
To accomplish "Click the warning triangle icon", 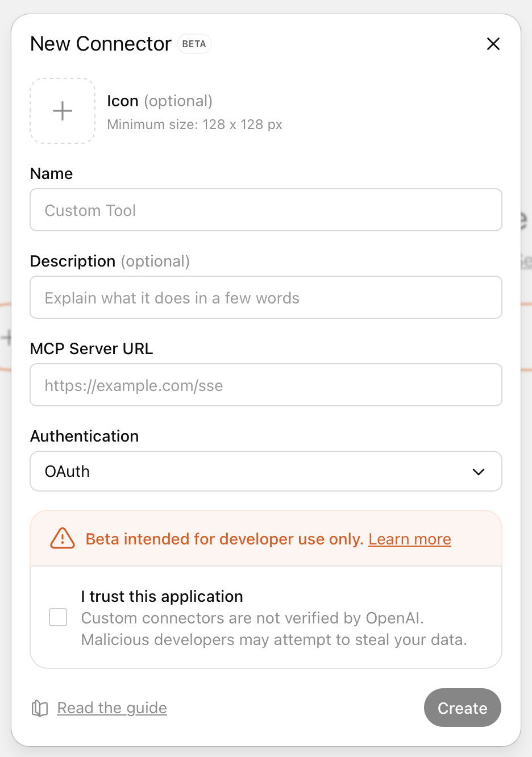I will [62, 538].
